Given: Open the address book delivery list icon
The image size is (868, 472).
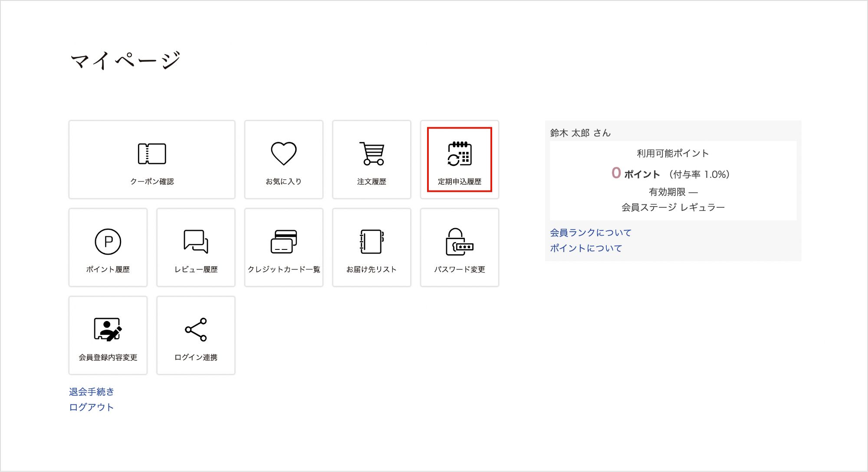Looking at the screenshot, I should pos(372,241).
